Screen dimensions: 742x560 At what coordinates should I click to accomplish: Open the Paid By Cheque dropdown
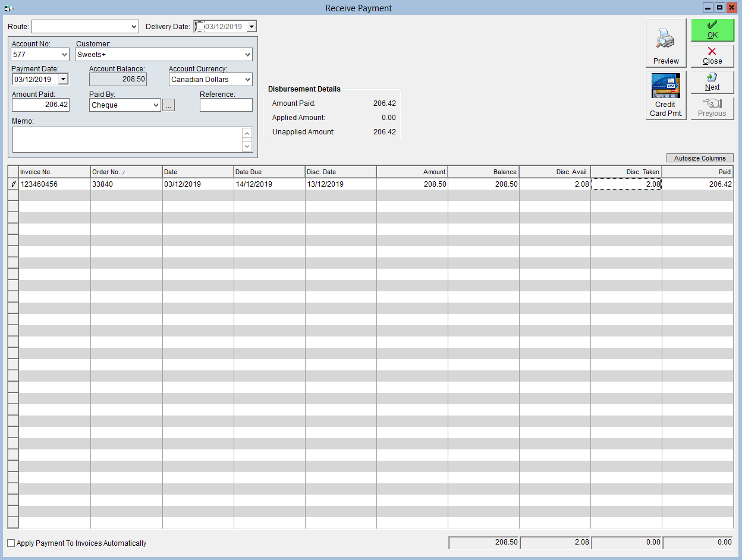pos(156,105)
